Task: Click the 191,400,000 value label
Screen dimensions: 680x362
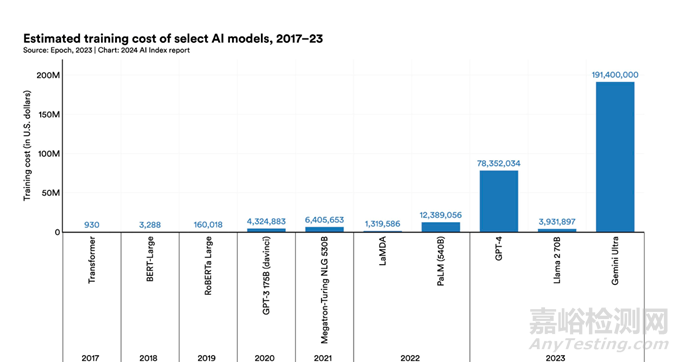Action: 615,75
